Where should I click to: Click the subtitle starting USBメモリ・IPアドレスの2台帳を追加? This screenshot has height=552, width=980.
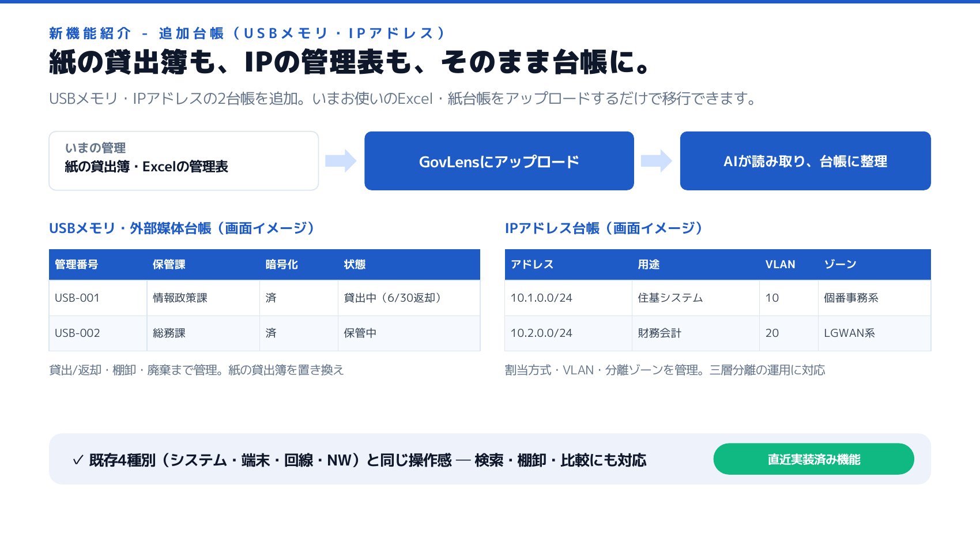[403, 99]
